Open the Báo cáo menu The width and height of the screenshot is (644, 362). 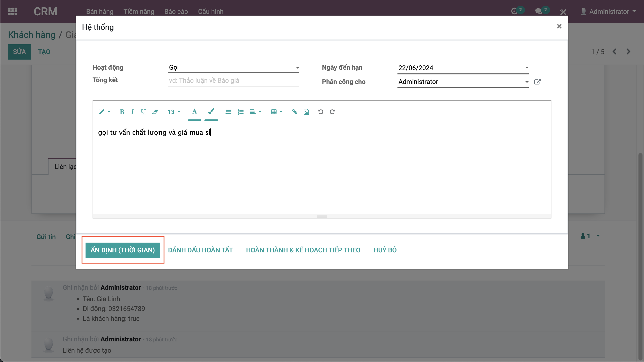tap(176, 12)
